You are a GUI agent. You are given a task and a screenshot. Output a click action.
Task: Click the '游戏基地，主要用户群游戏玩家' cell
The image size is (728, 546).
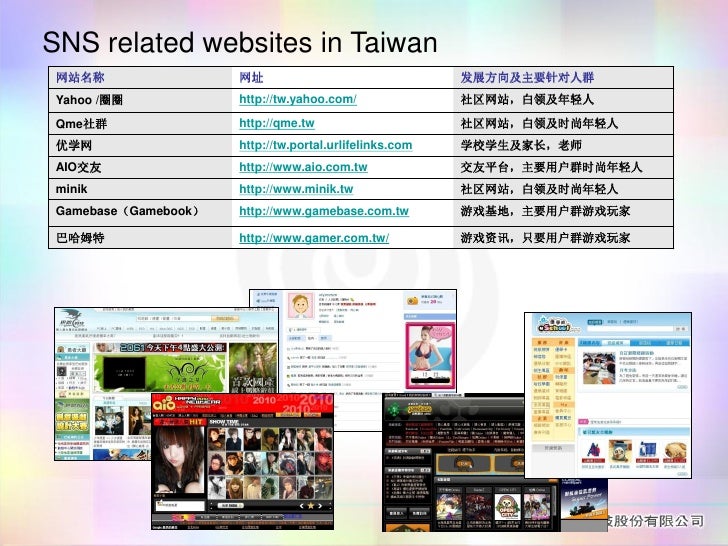coord(563,213)
